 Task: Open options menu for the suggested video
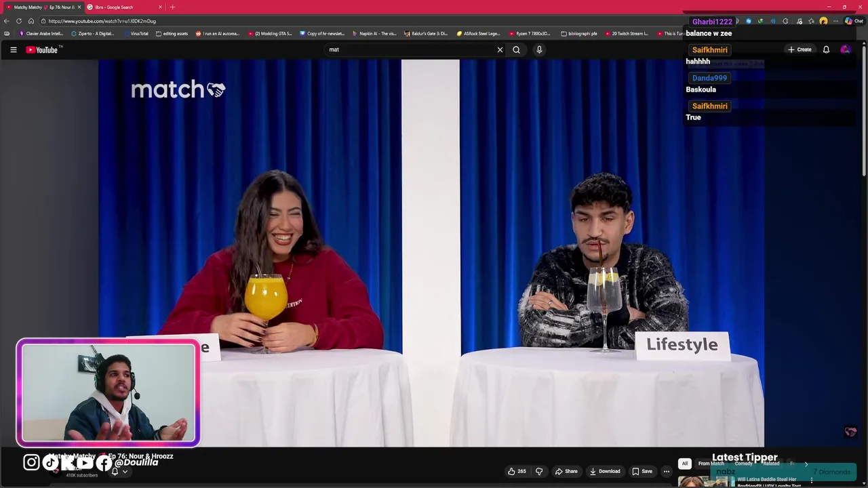coord(811,481)
